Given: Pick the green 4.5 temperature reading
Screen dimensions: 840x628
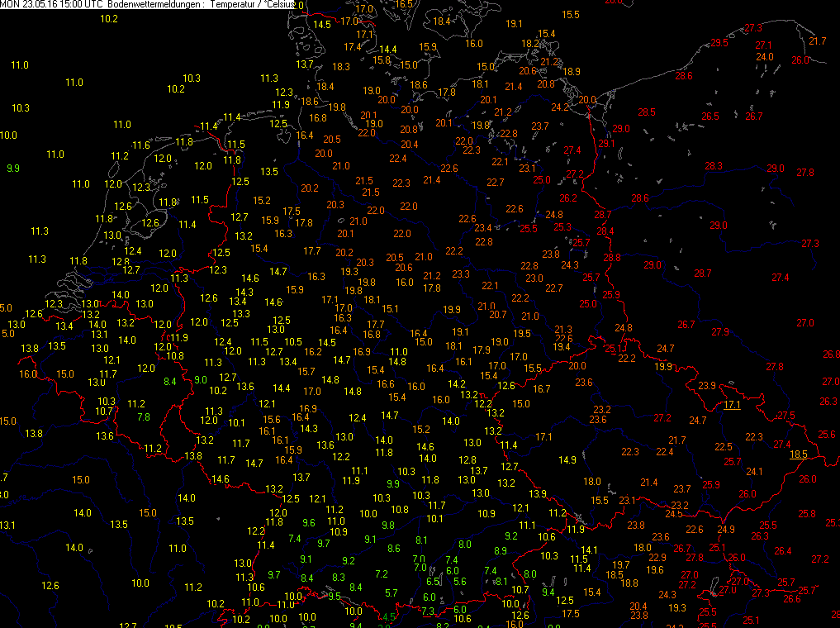Looking at the screenshot, I should [x=389, y=616].
